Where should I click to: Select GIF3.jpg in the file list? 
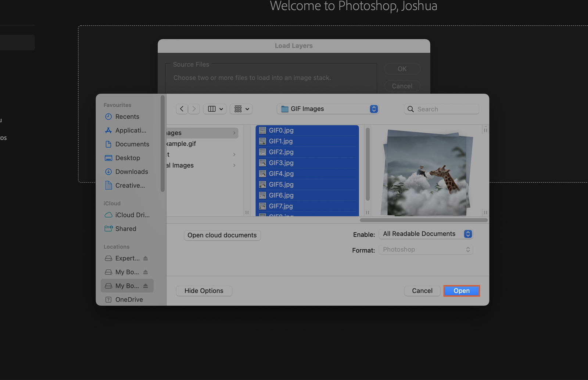(281, 163)
